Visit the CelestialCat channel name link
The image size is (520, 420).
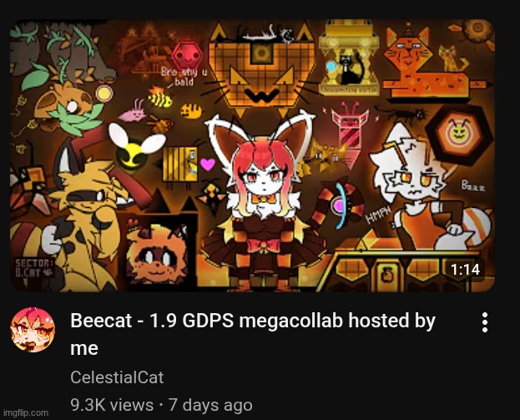(117, 377)
